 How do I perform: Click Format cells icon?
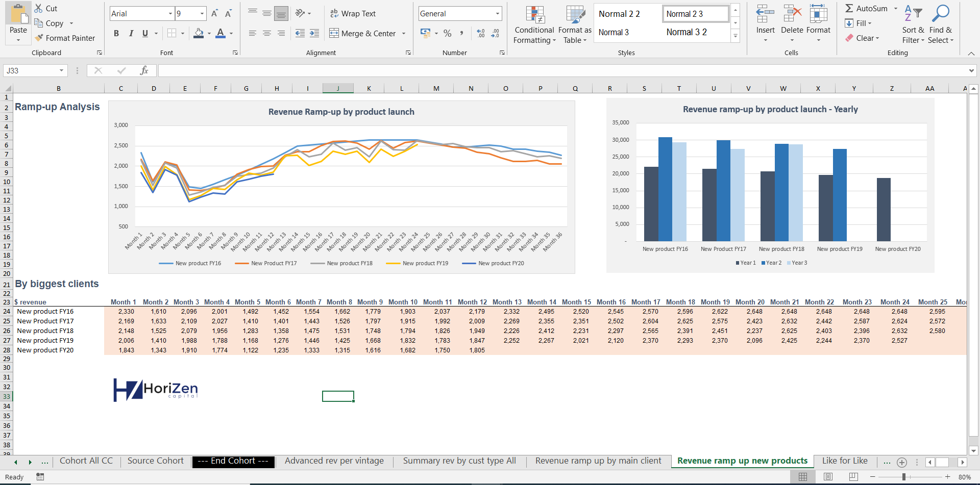pos(819,14)
